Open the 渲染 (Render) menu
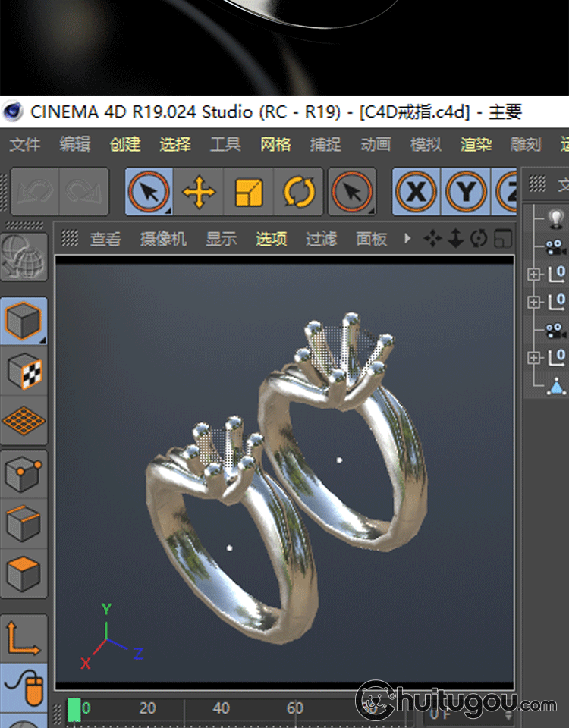 pyautogui.click(x=476, y=144)
